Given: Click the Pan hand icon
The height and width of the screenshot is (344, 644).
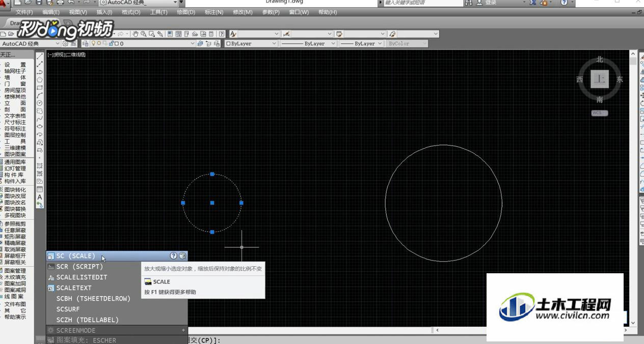Looking at the screenshot, I should 136,34.
